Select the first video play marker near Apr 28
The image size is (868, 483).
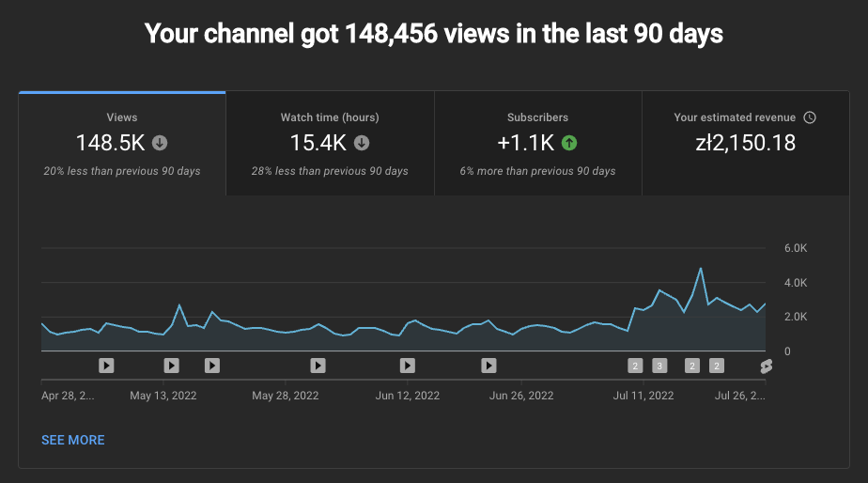click(106, 366)
